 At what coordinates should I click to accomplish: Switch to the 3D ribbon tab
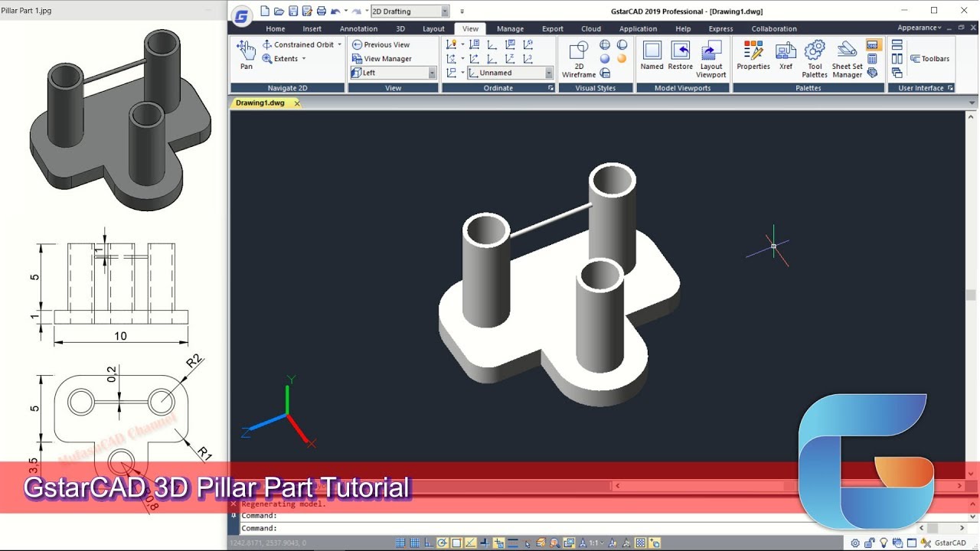pos(400,29)
